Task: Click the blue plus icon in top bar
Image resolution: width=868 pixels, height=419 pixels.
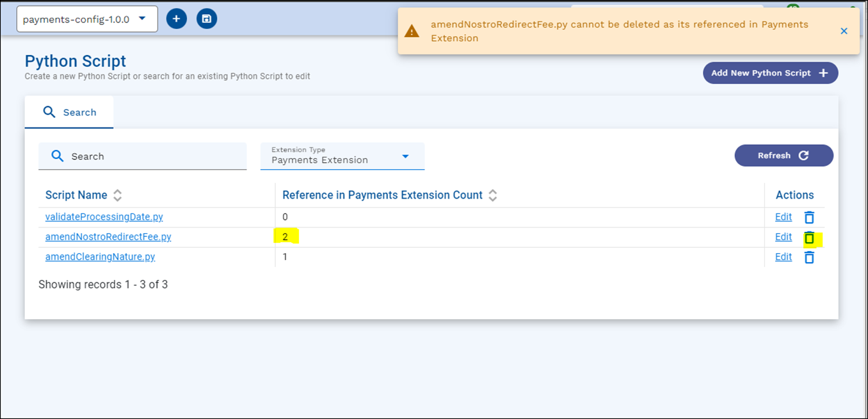Action: (x=176, y=19)
